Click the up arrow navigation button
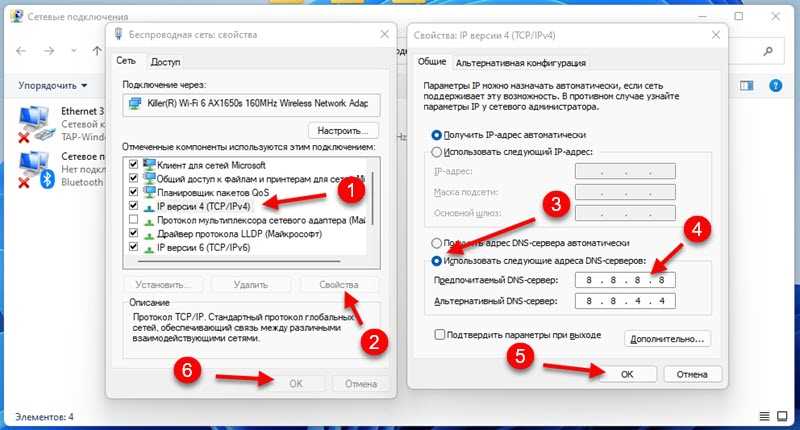800x430 pixels. [96, 50]
